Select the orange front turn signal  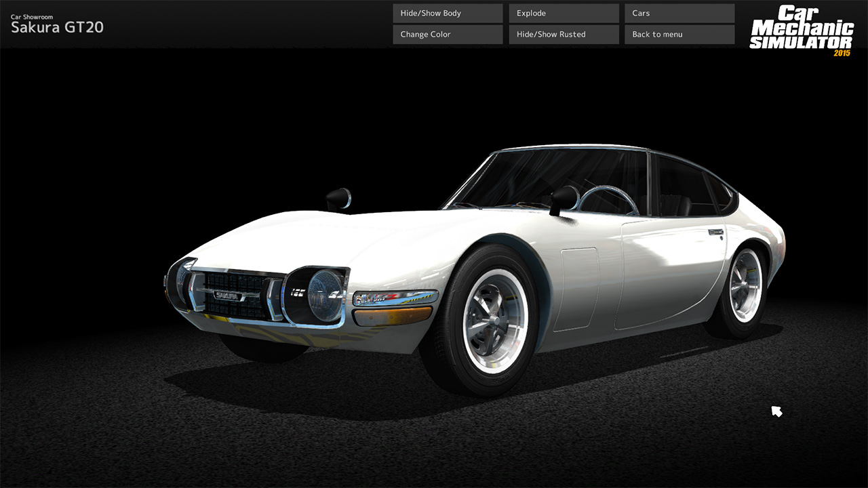point(393,315)
